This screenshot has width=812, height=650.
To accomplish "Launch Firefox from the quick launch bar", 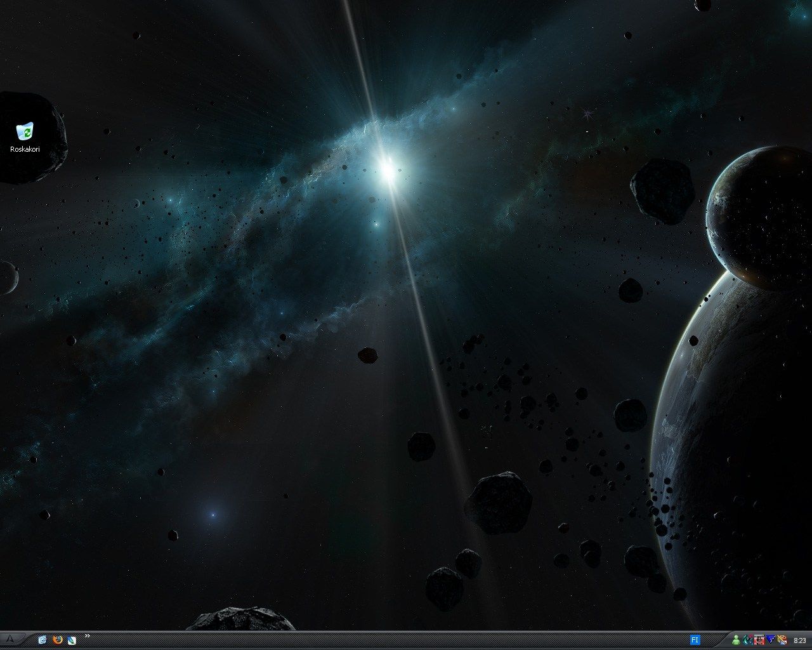I will coord(58,640).
